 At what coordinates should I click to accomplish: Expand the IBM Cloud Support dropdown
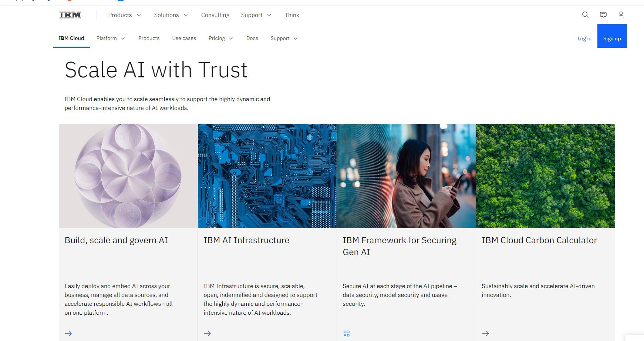click(x=284, y=38)
